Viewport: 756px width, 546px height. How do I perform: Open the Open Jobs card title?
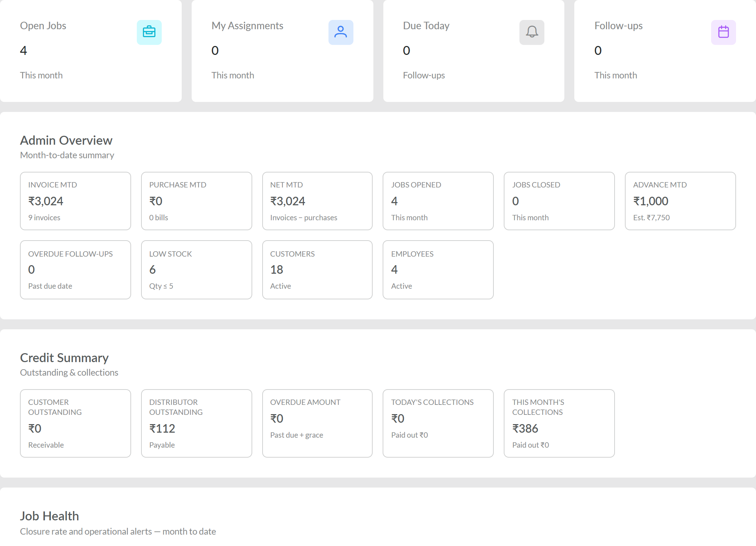pyautogui.click(x=43, y=26)
